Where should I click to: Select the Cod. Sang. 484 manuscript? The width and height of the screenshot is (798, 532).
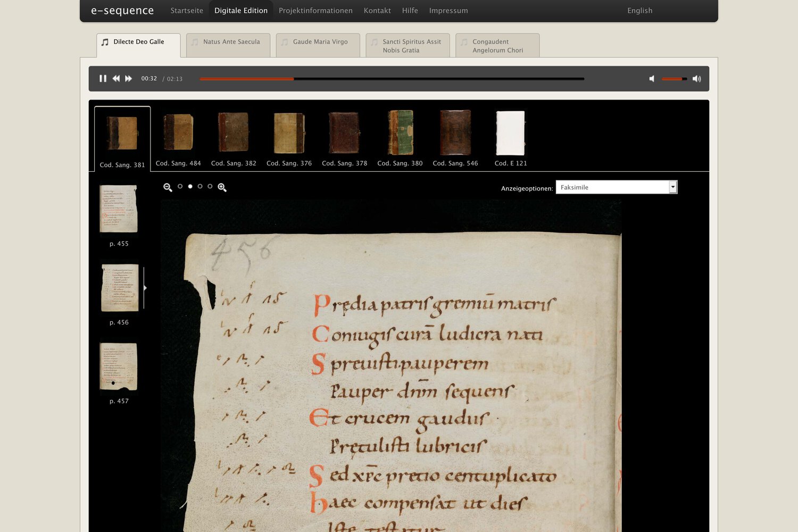[178, 138]
